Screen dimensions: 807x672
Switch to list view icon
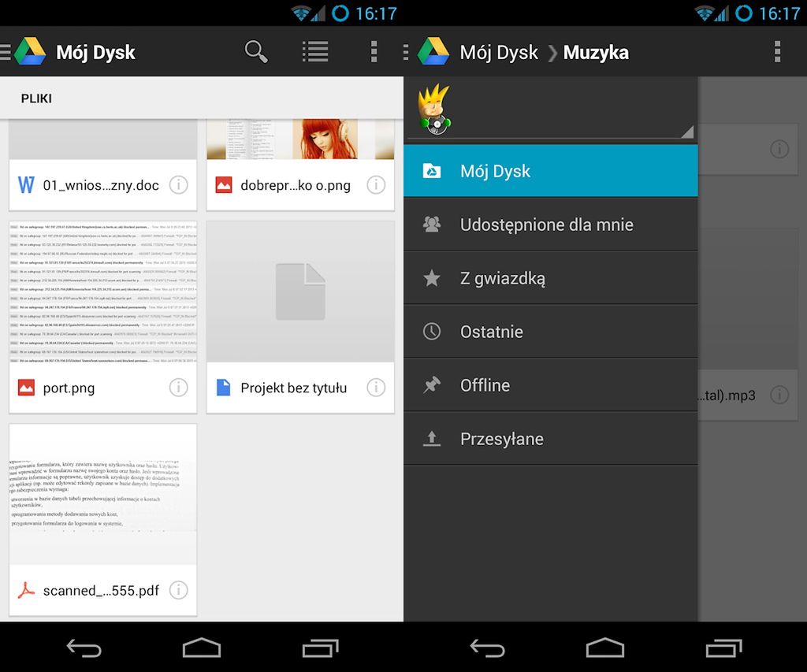coord(315,52)
